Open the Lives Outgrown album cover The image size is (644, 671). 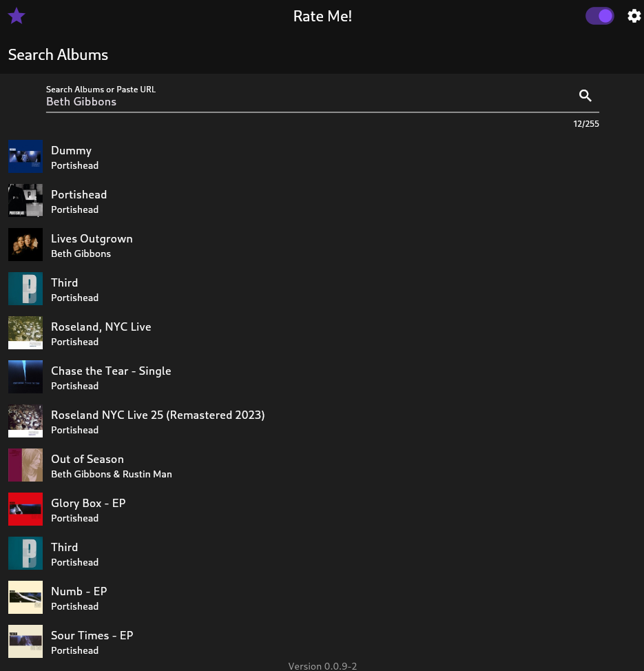coord(25,245)
